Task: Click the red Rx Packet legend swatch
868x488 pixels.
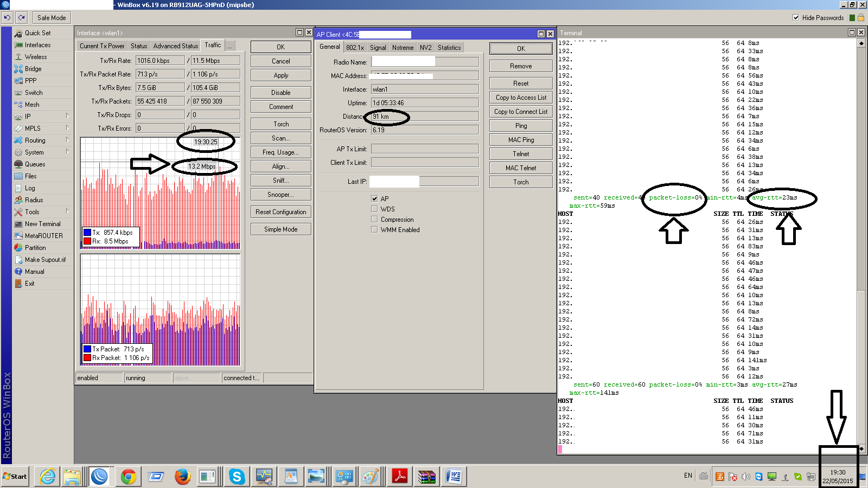Action: pos(87,358)
